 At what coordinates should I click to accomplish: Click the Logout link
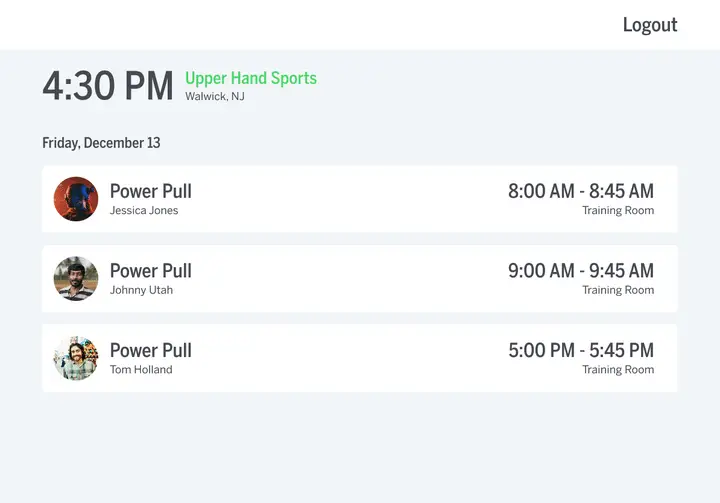(650, 25)
